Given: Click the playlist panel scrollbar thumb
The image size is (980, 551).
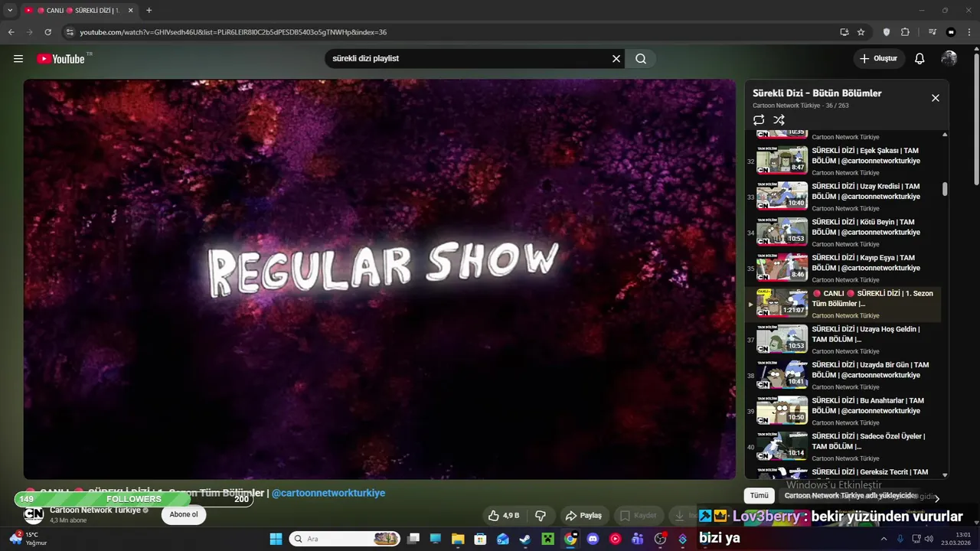Looking at the screenshot, I should 945,189.
